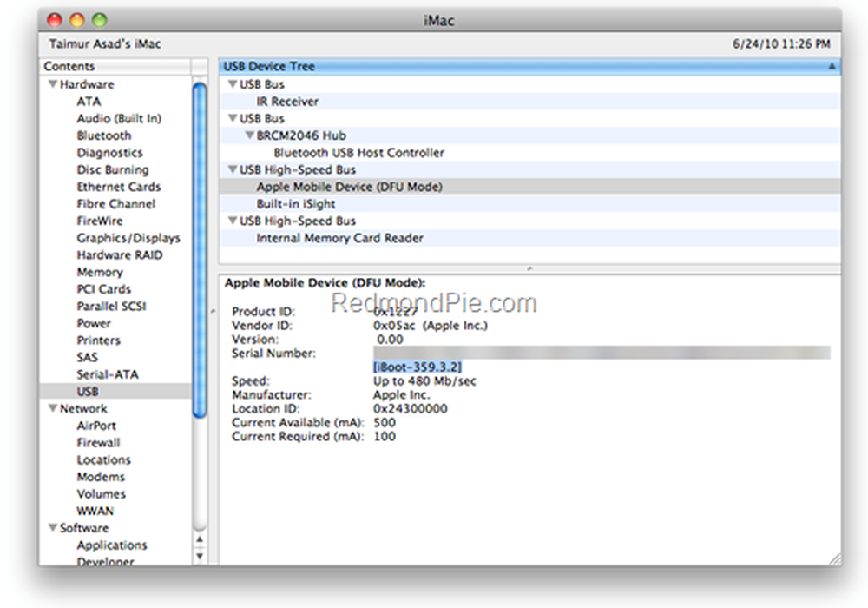Viewport: 868px width, 608px height.
Task: Select AirPort under Network
Action: 96,426
